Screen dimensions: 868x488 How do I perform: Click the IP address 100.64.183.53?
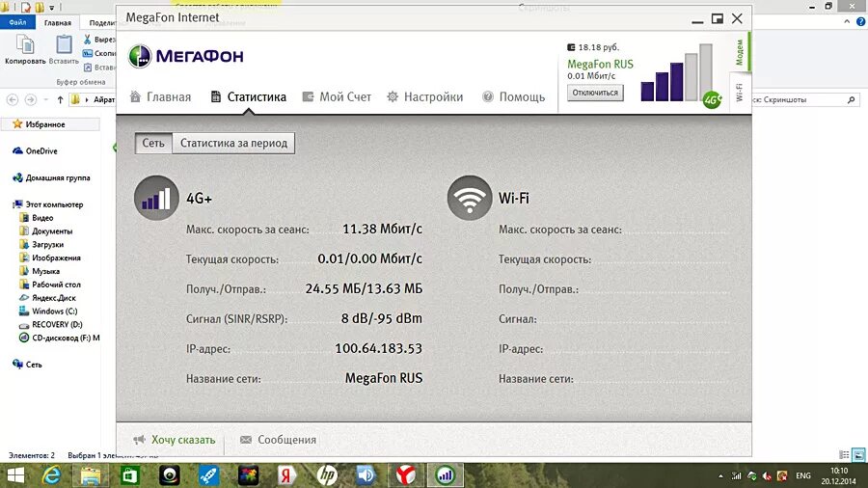[379, 348]
